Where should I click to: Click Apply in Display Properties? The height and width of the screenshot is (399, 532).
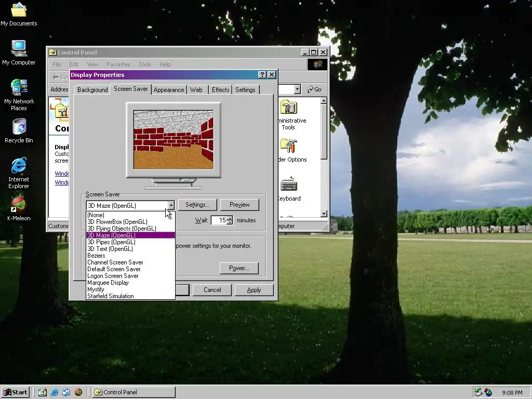pyautogui.click(x=254, y=290)
